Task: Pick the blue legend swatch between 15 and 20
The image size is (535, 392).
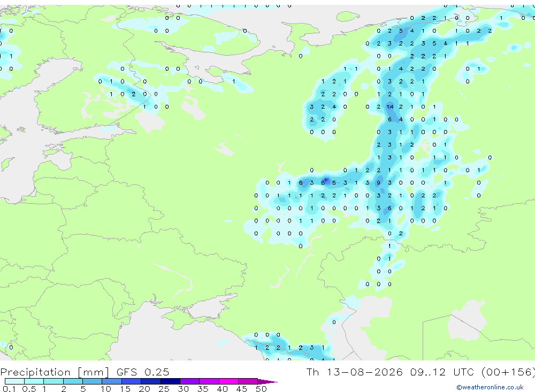Action: click(x=132, y=381)
